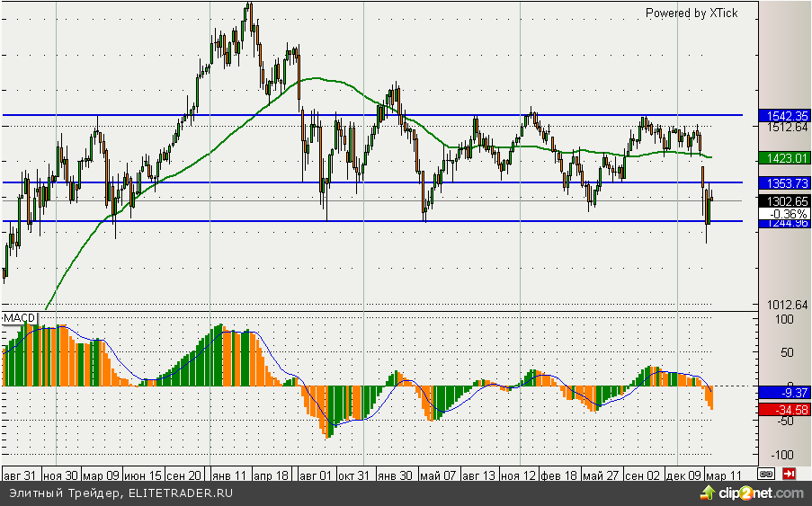Viewport: 812px width, 506px height.
Task: Click the 'Powered by XTick' text
Action: (x=692, y=13)
